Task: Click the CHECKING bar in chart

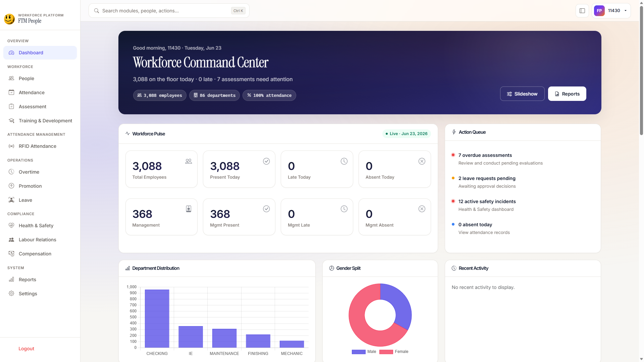Action: (157, 318)
